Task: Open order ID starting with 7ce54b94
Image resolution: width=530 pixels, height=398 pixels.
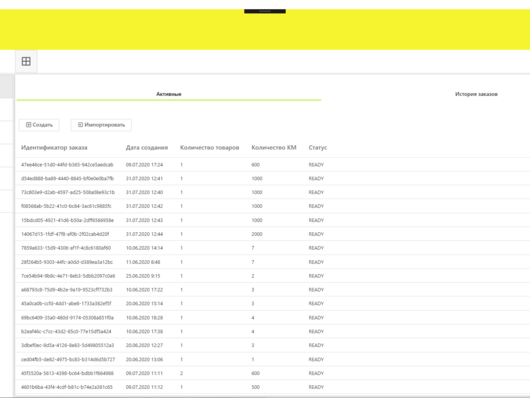Action: point(68,276)
